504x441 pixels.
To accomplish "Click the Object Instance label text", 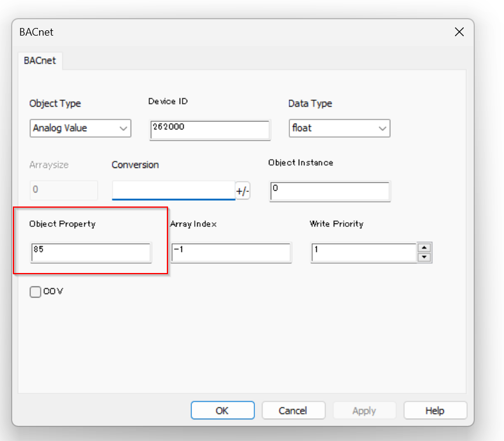I will [300, 163].
